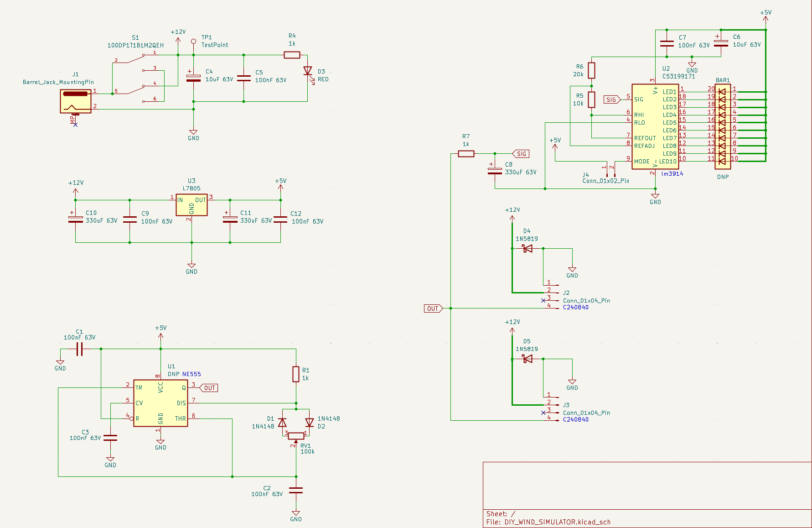Click the file name in title block
Screen dimensions: 812x528
(x=558, y=522)
